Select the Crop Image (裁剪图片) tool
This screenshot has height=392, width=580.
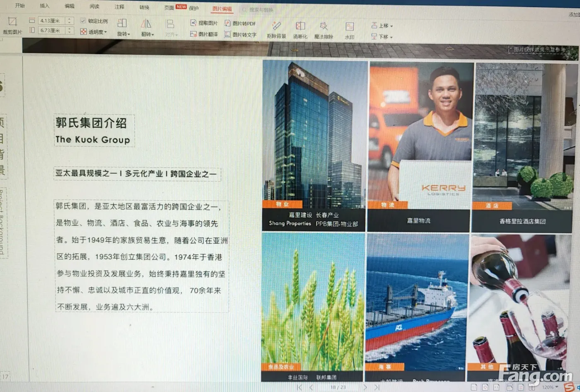[12, 25]
